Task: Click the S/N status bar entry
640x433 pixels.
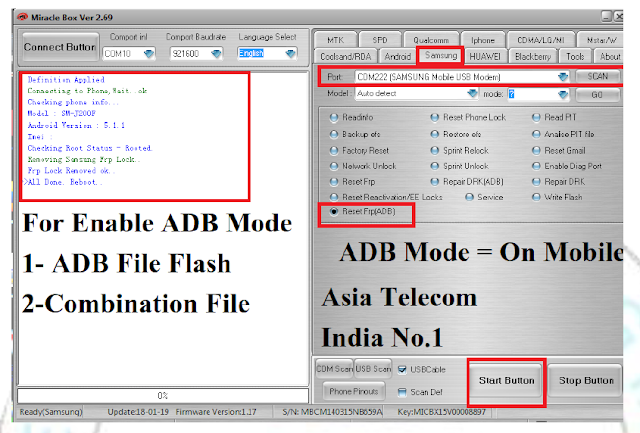Action: pyautogui.click(x=332, y=412)
